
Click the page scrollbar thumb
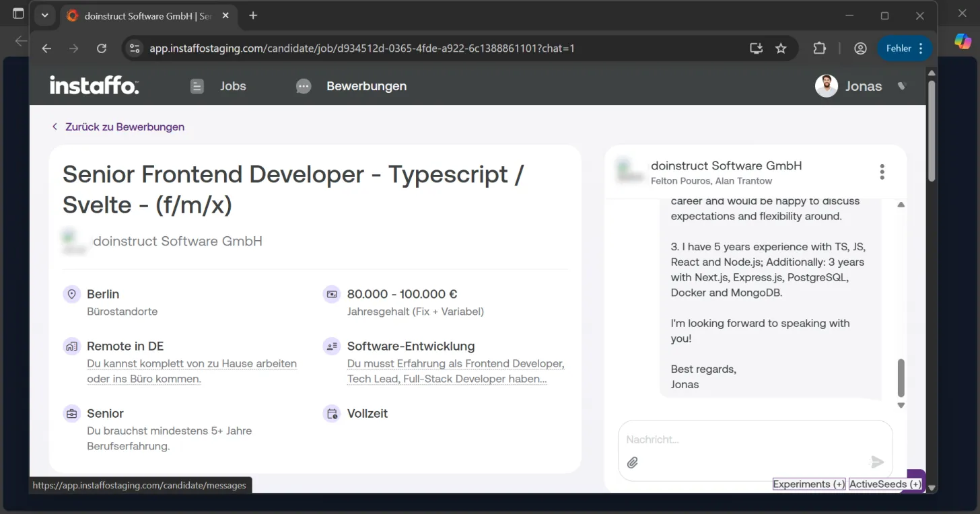point(932,131)
